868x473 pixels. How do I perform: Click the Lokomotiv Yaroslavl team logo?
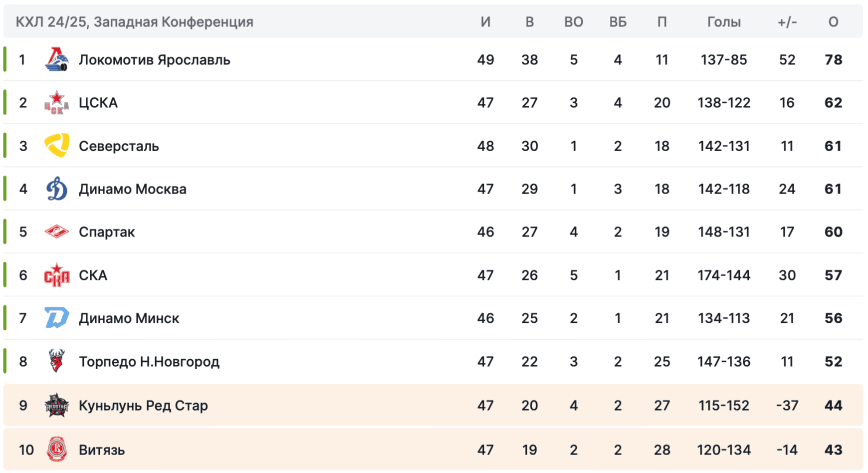pos(56,59)
